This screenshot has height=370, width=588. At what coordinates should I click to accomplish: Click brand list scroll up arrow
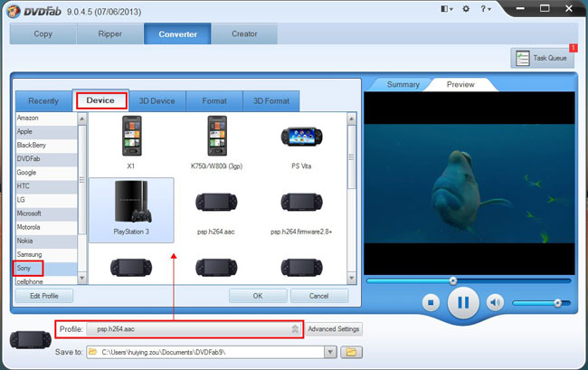click(x=82, y=119)
